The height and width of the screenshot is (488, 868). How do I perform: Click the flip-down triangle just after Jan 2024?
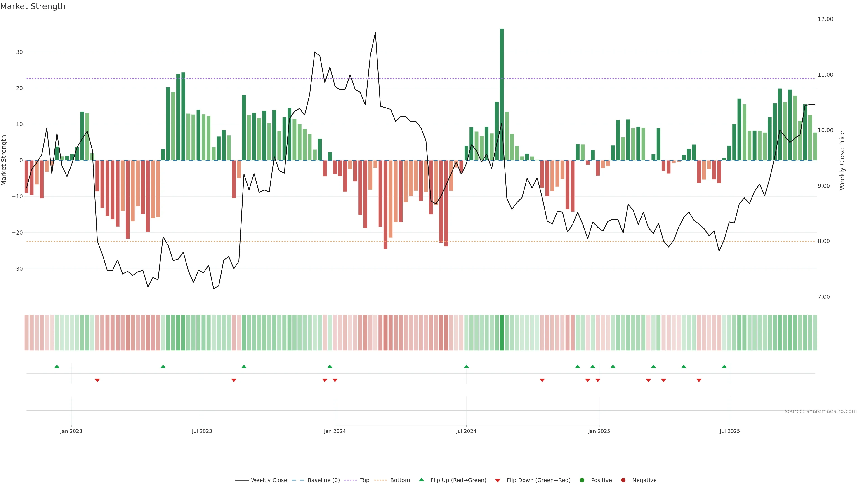pos(335,380)
